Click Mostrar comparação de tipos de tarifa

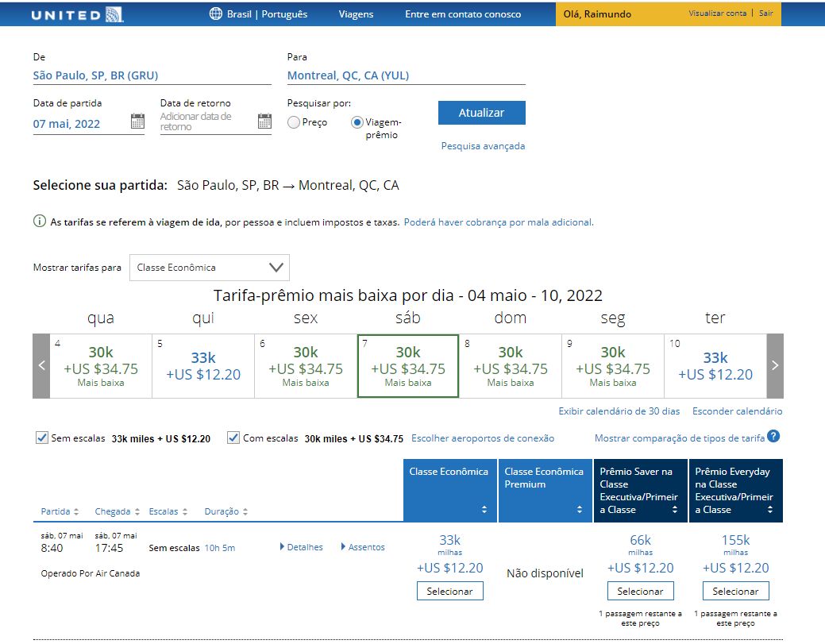680,438
